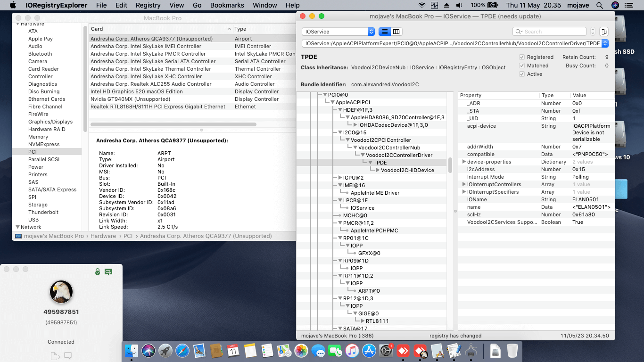The height and width of the screenshot is (362, 644).
Task: Switch IORegistryExplorer to column browser view
Action: tap(396, 32)
